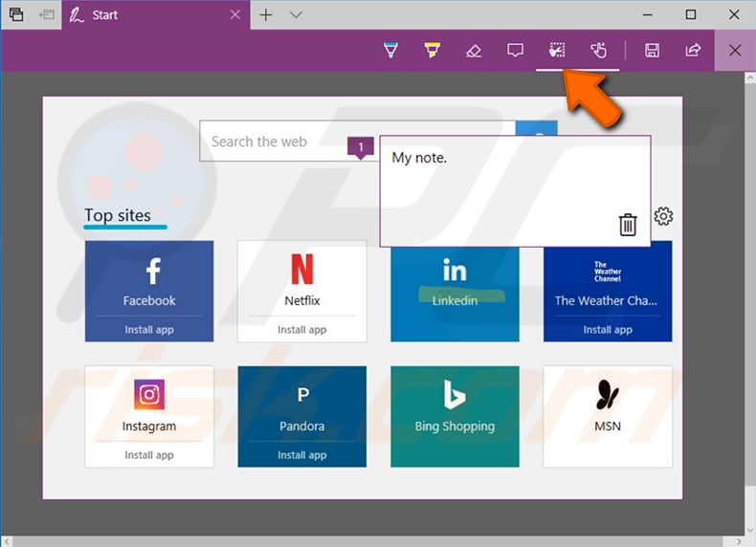
Task: Open the Top sites settings gear
Action: (x=663, y=216)
